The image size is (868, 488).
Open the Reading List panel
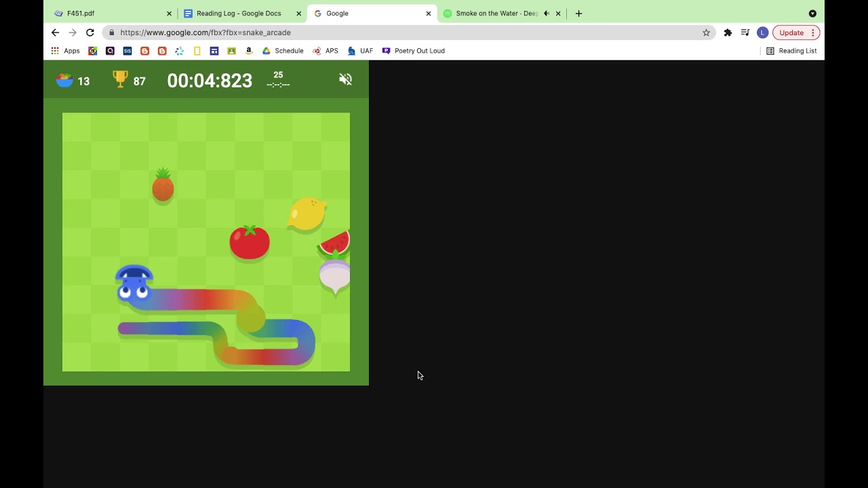791,51
